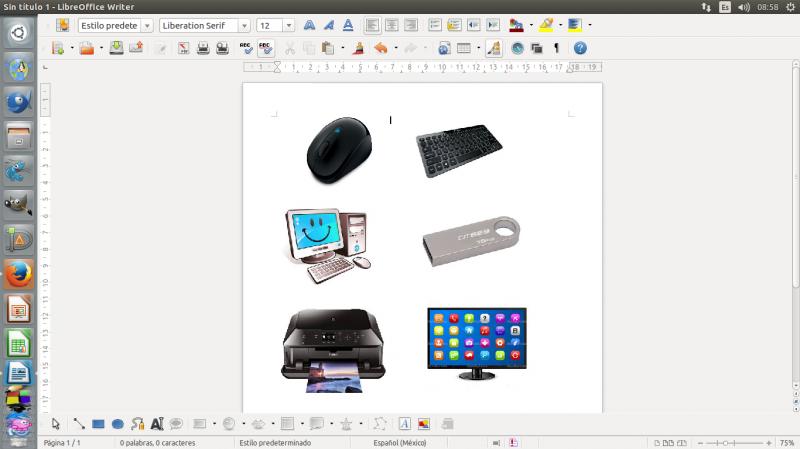
Task: Select the Ellipse drawing tool
Action: point(117,424)
